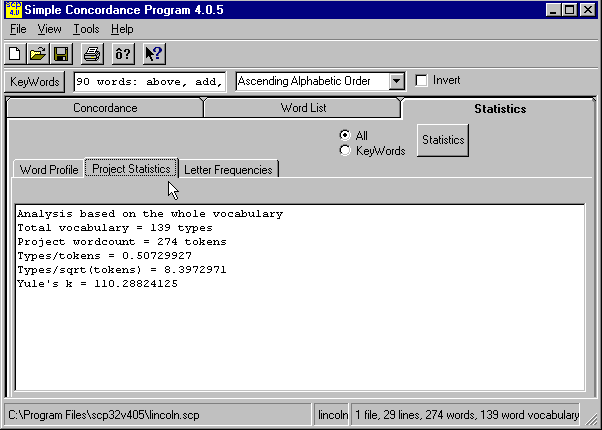The width and height of the screenshot is (602, 430).
Task: Click the keywords list text field
Action: coord(149,81)
